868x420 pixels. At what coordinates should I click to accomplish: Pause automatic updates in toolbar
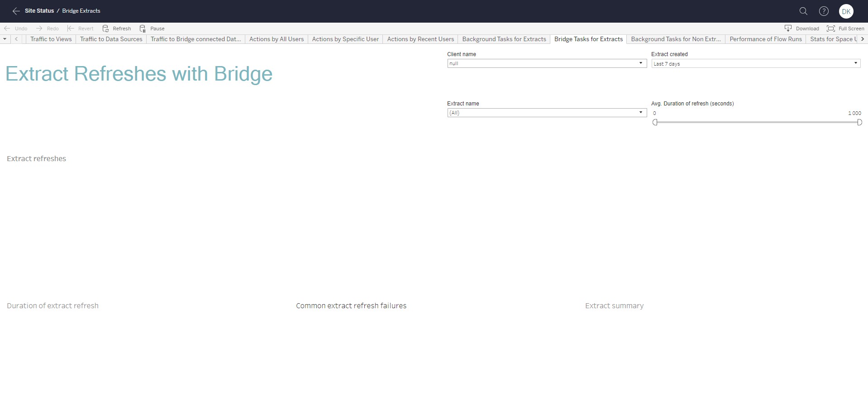click(x=143, y=29)
